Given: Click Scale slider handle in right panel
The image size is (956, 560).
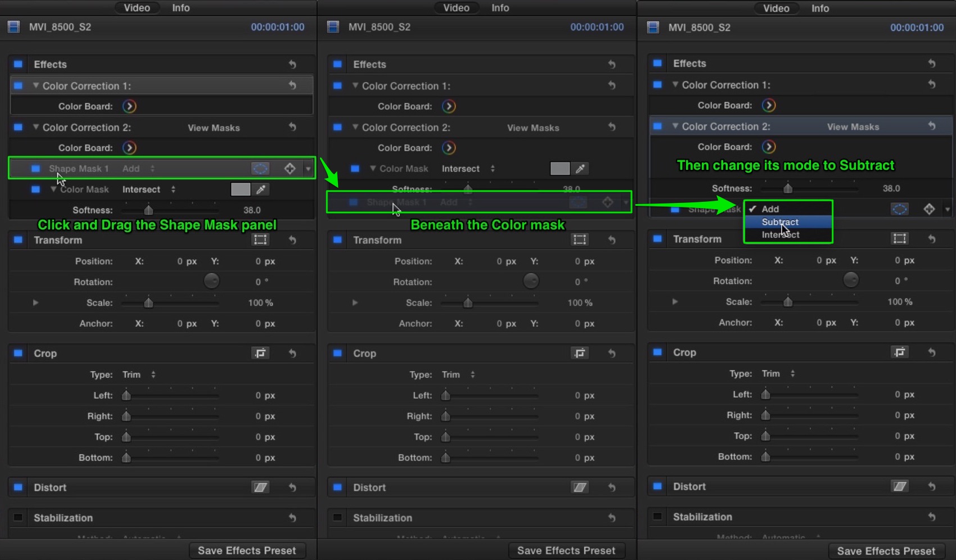Looking at the screenshot, I should 788,302.
